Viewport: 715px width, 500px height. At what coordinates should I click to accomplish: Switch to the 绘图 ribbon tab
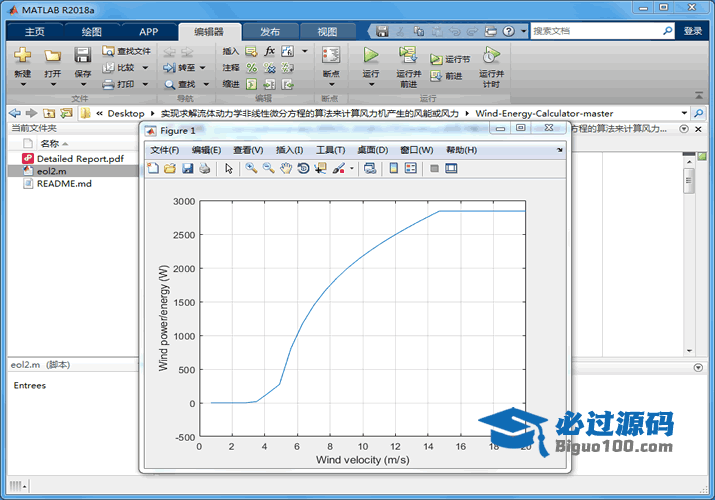91,31
